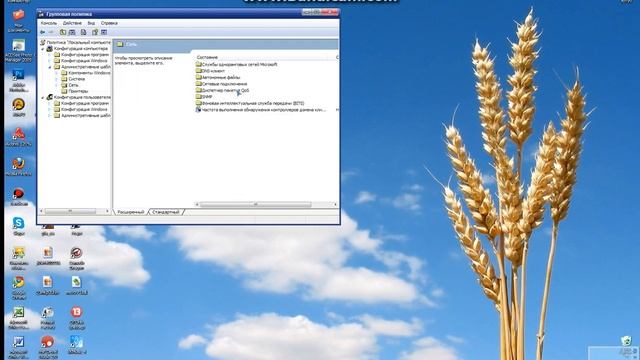Expand Административные шаблоны under Конфигурация пользователя
The height and width of the screenshot is (360, 640).
pos(50,116)
